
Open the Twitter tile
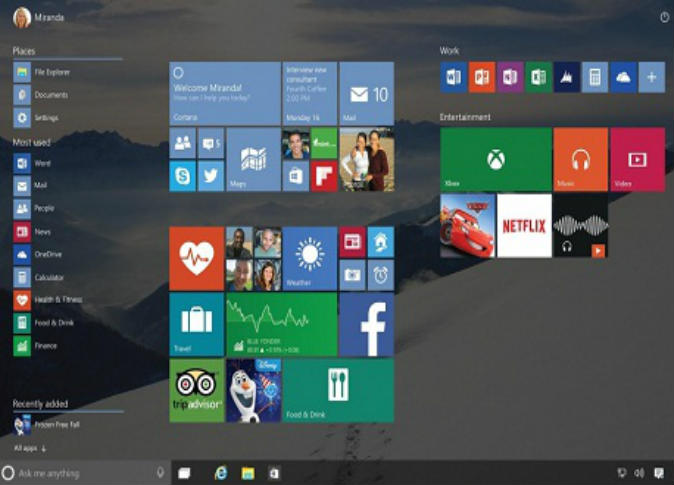point(211,176)
